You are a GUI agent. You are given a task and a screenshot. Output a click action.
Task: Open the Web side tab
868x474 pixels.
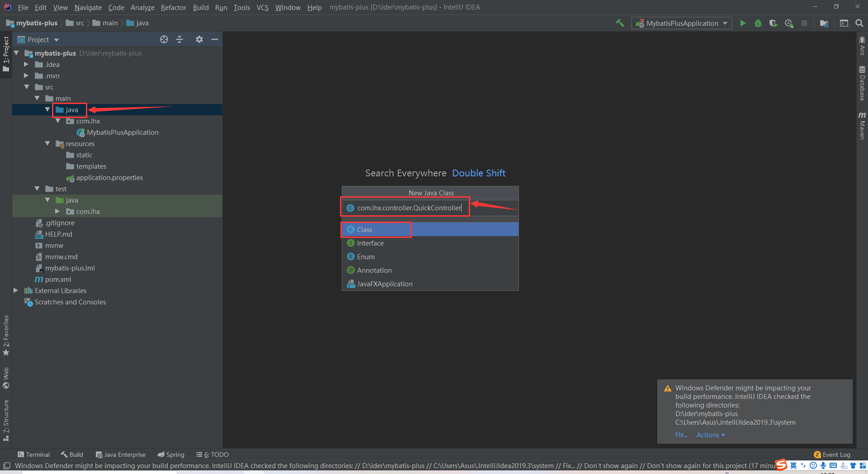pos(6,378)
